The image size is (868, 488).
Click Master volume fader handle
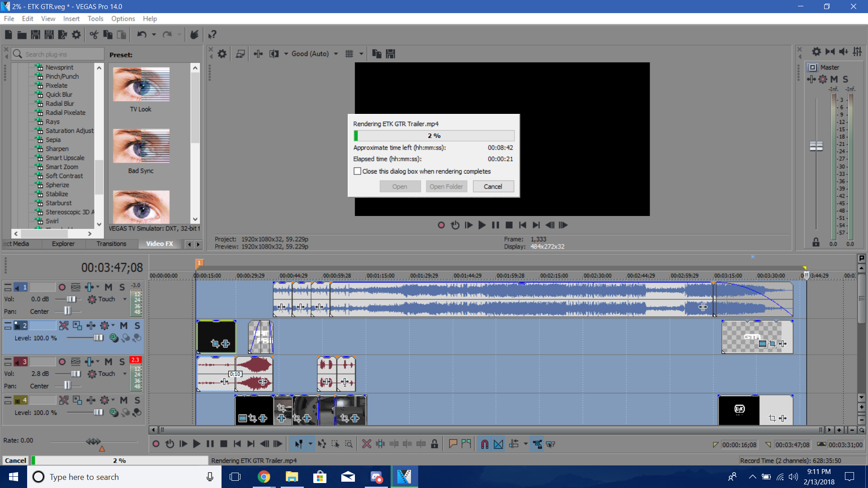[816, 146]
